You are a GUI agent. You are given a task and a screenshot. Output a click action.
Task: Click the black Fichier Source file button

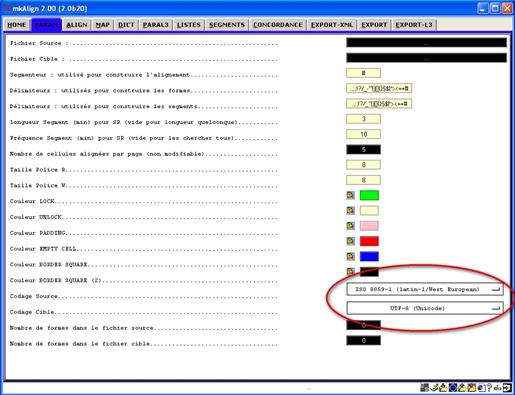coord(426,42)
